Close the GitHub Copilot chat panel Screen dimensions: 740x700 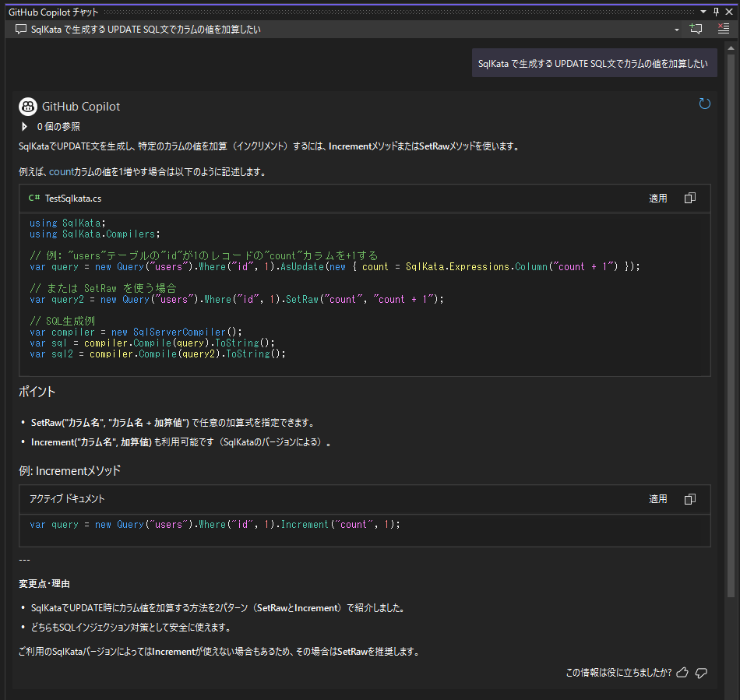(x=729, y=12)
